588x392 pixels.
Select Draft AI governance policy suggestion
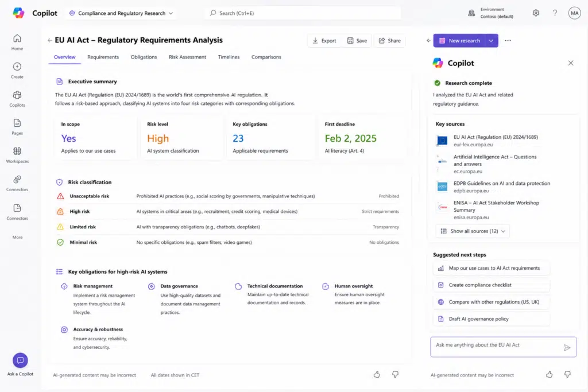click(492, 319)
